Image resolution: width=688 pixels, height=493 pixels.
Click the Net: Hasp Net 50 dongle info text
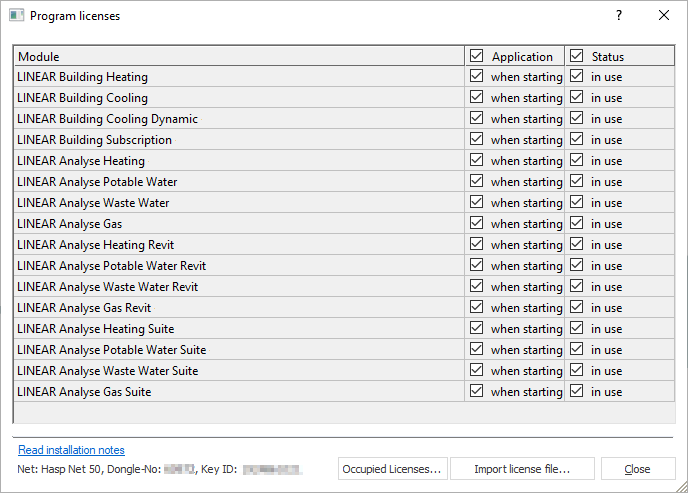coord(160,469)
